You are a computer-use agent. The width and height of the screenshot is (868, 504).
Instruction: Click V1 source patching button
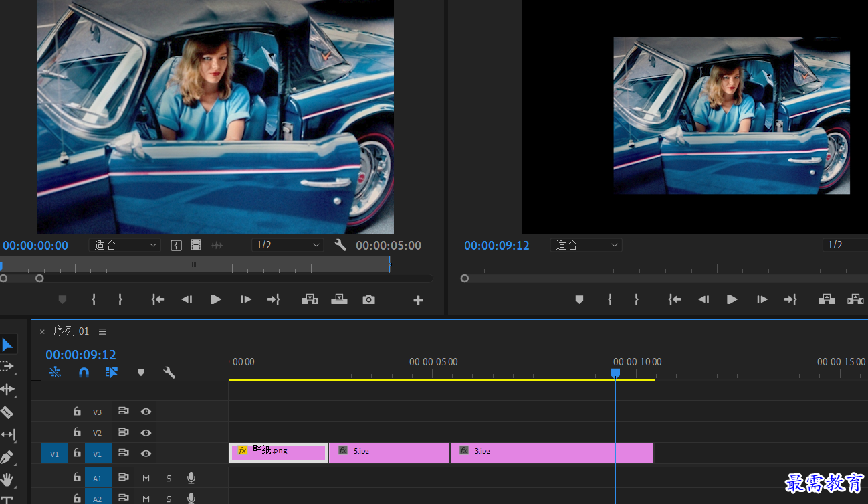point(55,454)
